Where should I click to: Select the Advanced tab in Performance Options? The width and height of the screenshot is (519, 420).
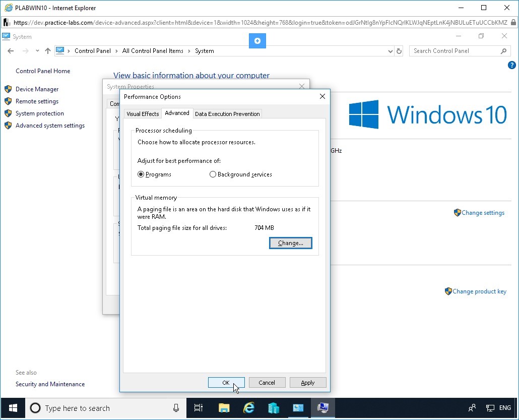(177, 113)
